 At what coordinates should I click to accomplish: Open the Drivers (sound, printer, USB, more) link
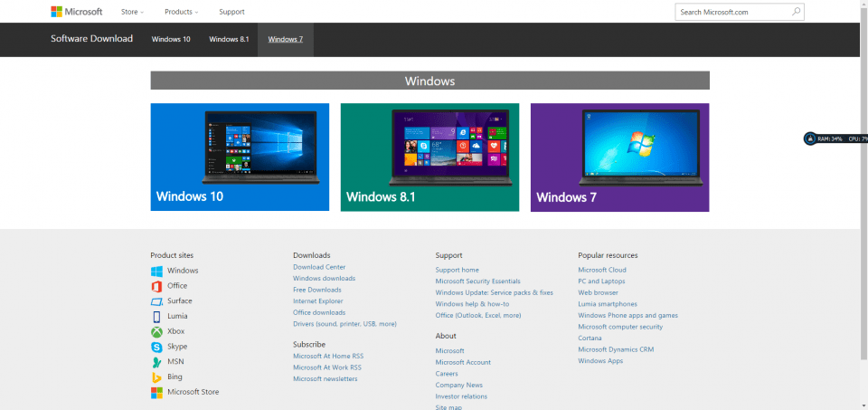pos(344,324)
